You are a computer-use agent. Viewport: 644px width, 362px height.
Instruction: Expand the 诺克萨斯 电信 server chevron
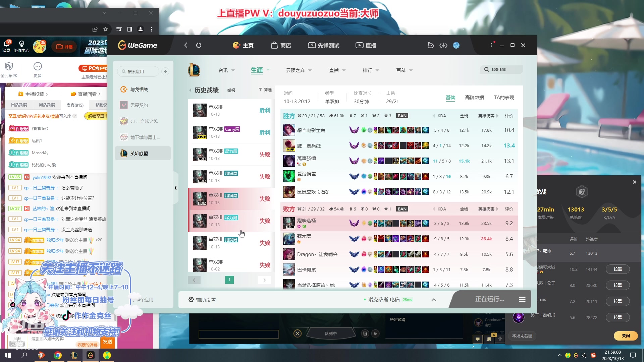434,300
